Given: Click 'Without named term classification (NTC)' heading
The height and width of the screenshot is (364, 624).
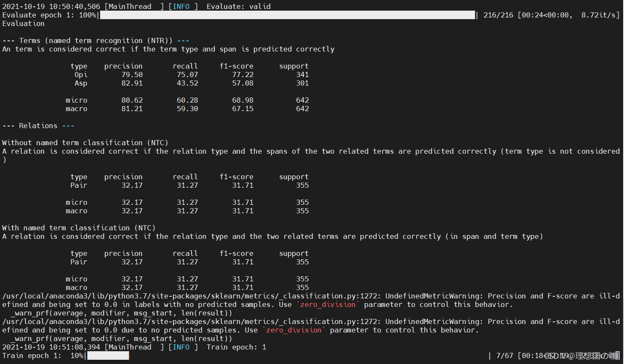Looking at the screenshot, I should pyautogui.click(x=85, y=143).
